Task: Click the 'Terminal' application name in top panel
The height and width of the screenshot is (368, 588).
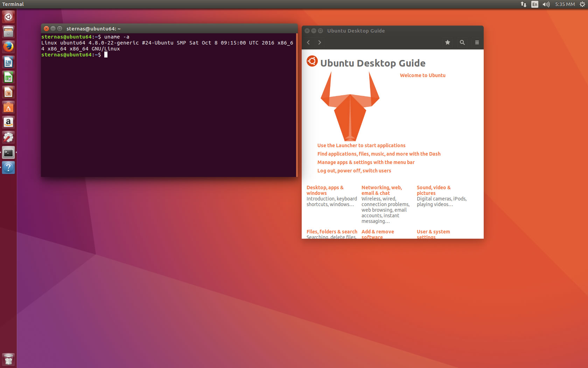Action: (13, 4)
